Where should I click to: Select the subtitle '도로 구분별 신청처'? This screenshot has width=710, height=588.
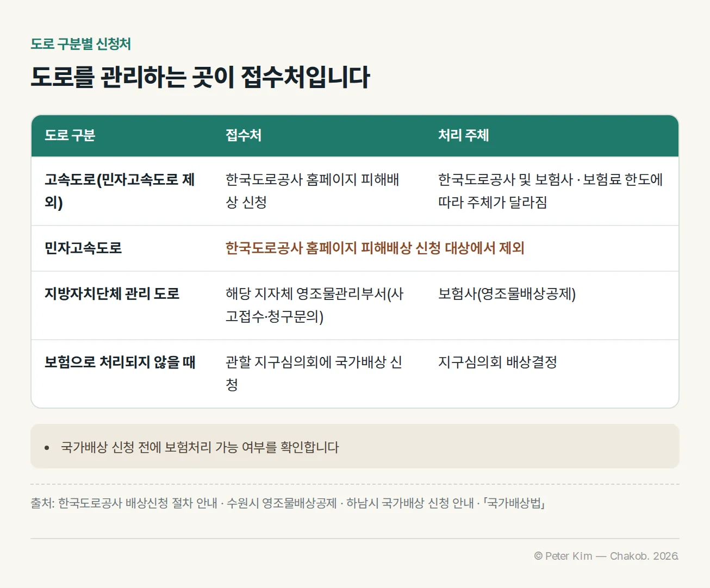[80, 44]
